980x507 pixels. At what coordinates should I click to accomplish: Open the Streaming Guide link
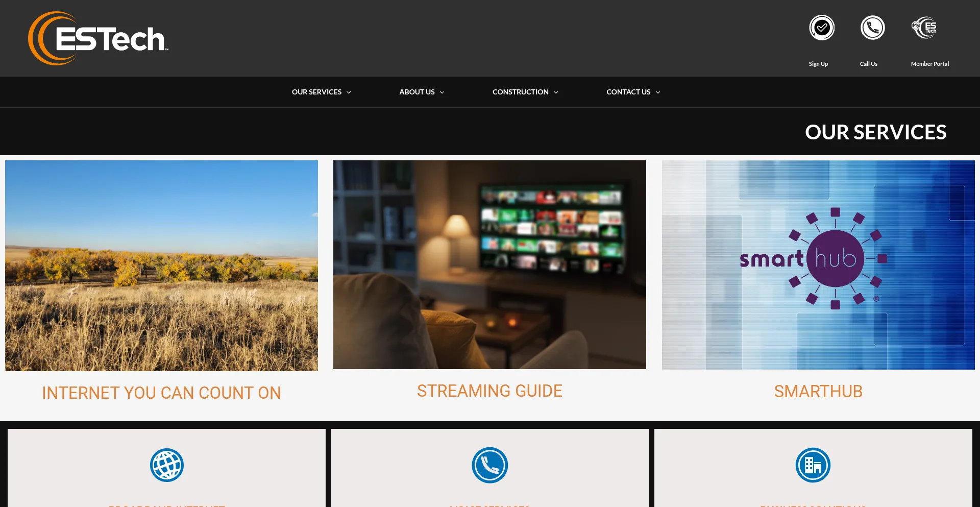[x=489, y=391]
